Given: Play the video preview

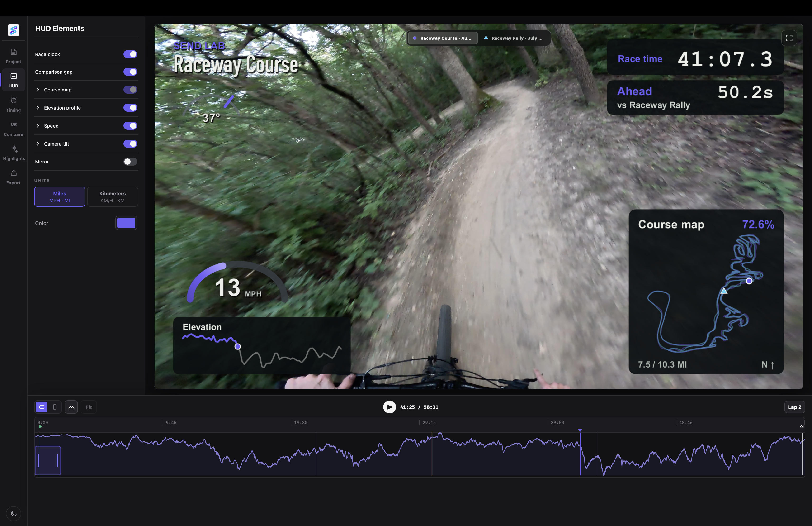Looking at the screenshot, I should pyautogui.click(x=389, y=407).
